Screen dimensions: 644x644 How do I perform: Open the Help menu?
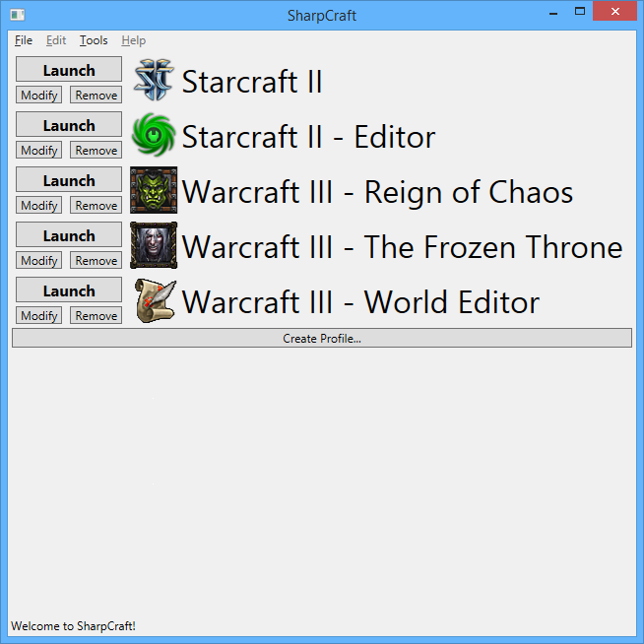(x=134, y=40)
